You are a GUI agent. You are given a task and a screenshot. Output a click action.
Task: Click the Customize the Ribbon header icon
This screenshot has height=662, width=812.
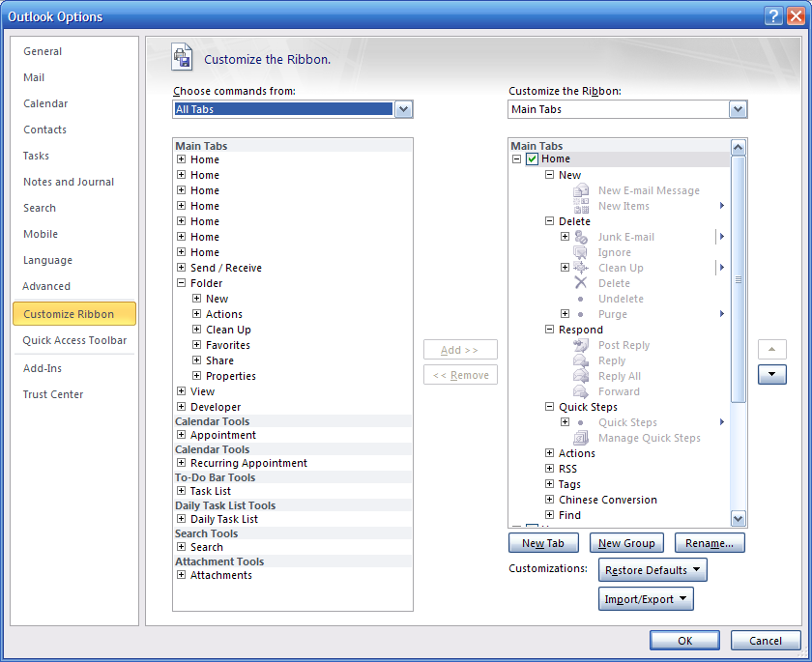coord(182,57)
